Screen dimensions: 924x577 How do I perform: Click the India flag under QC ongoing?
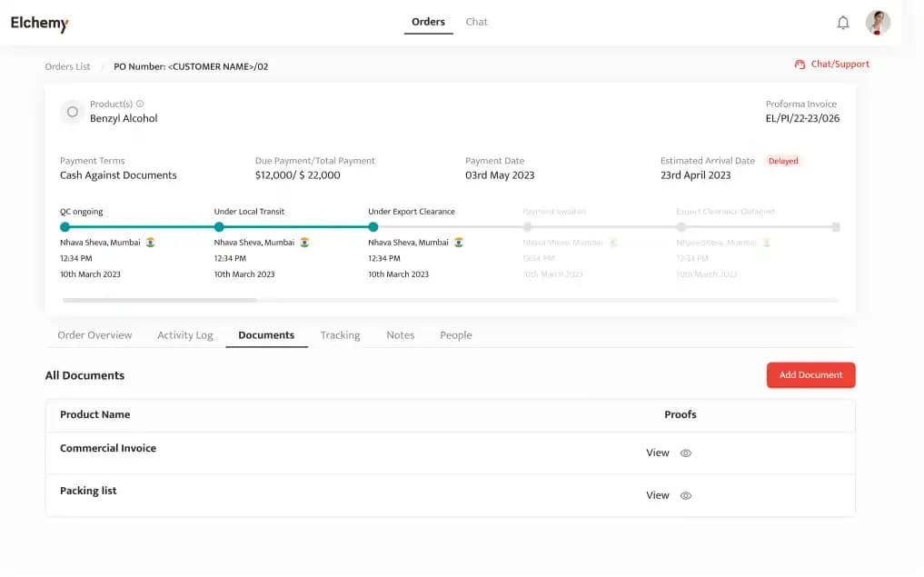coord(150,243)
